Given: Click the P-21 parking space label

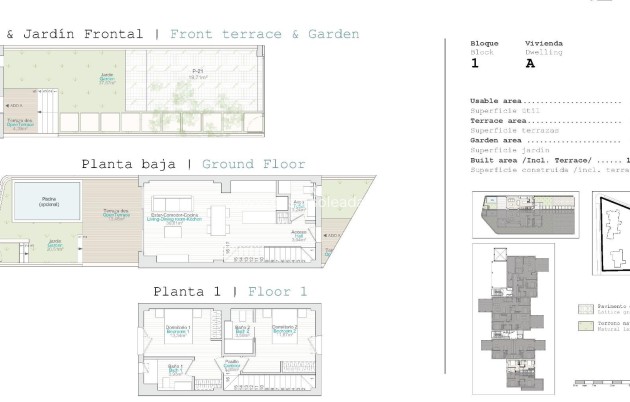Looking at the screenshot, I should pos(198,71).
